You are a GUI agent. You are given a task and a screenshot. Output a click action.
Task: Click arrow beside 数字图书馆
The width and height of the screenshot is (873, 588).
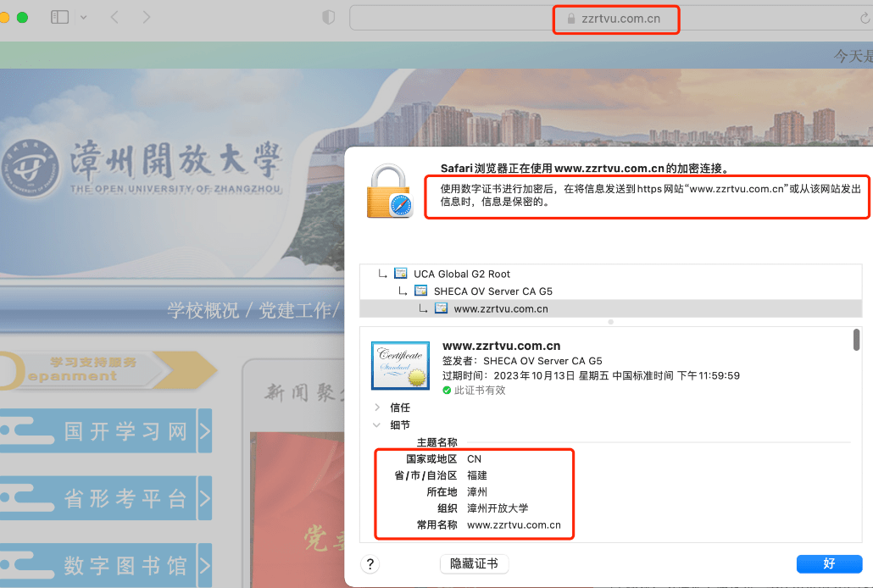(x=205, y=566)
